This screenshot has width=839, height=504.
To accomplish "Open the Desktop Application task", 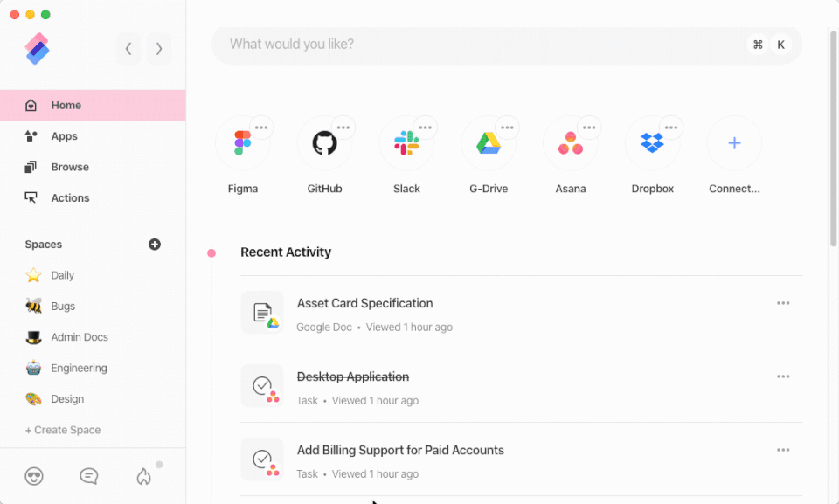I will (521, 386).
